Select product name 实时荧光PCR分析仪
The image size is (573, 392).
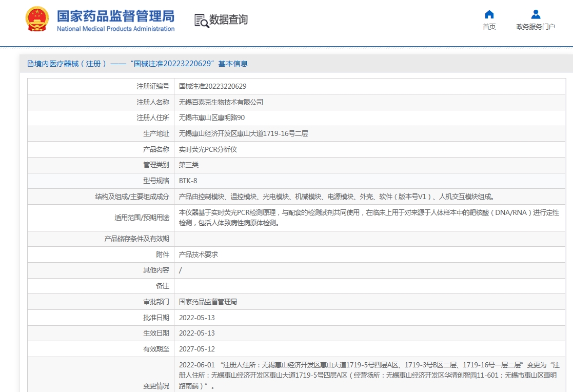[x=208, y=149]
